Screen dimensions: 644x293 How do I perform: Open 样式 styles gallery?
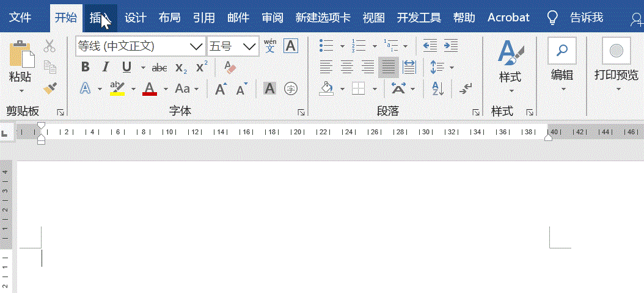(x=511, y=67)
